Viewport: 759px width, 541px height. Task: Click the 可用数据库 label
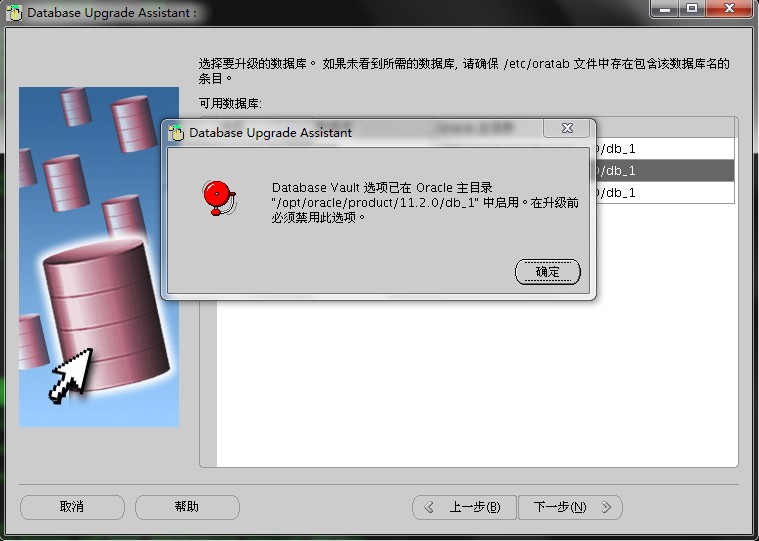coord(230,104)
